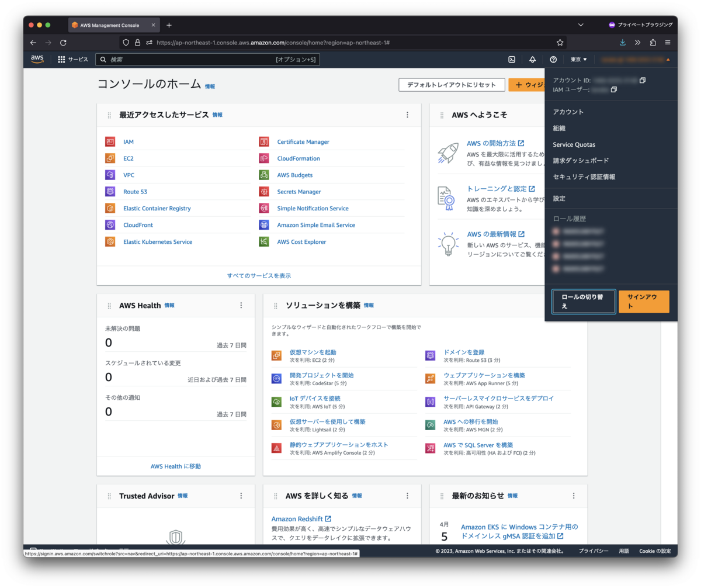701x588 pixels.
Task: Open the browser extensions puzzle icon
Action: [653, 43]
